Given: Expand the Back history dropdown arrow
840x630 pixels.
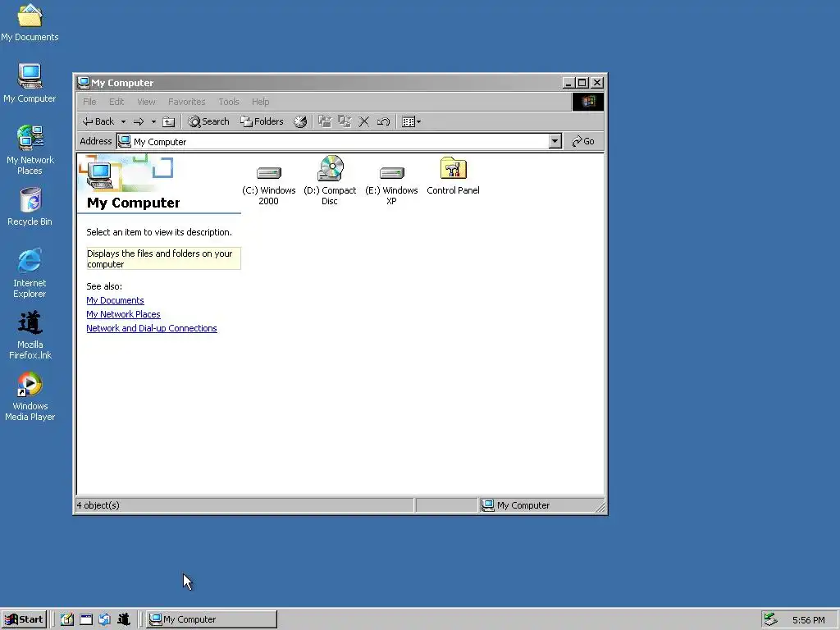Looking at the screenshot, I should pos(123,121).
